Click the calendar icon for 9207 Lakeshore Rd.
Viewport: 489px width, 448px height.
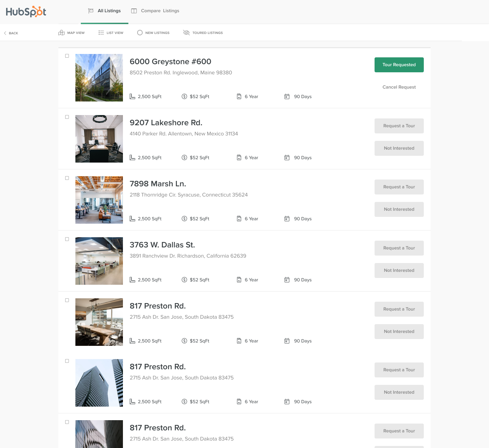click(x=287, y=157)
